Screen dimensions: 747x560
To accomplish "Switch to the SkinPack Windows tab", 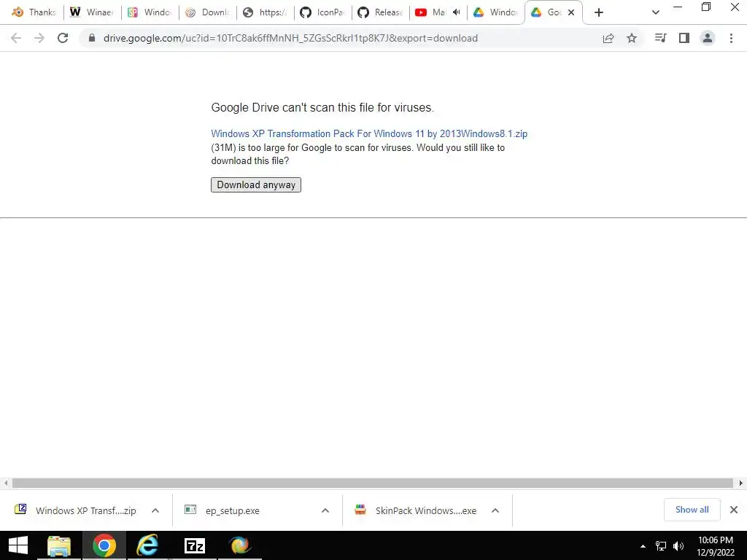I will [150, 12].
